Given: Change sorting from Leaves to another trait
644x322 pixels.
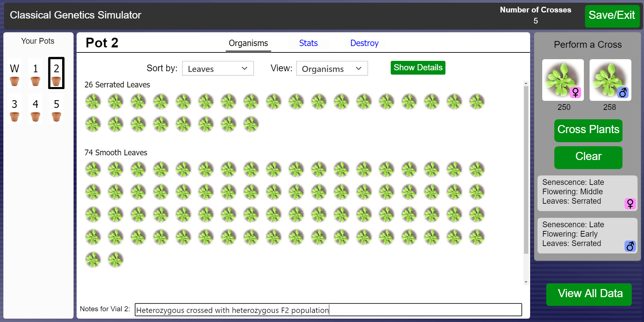Looking at the screenshot, I should [x=218, y=68].
